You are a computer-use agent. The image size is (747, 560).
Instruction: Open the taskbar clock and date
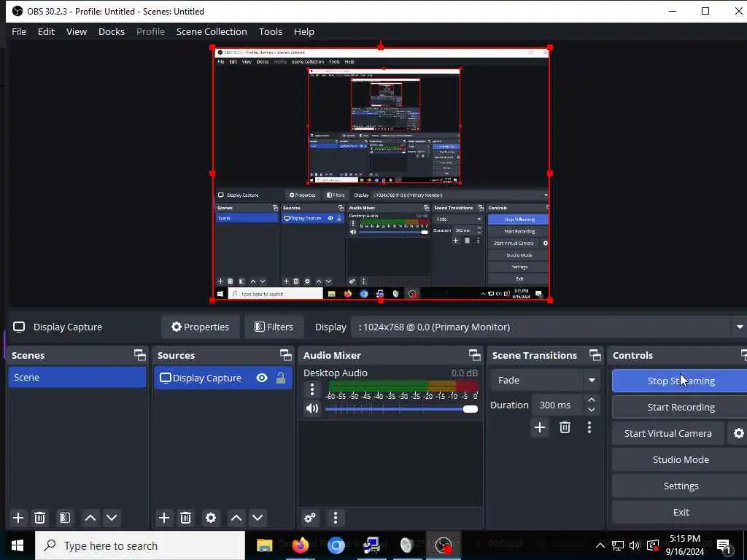pos(684,545)
